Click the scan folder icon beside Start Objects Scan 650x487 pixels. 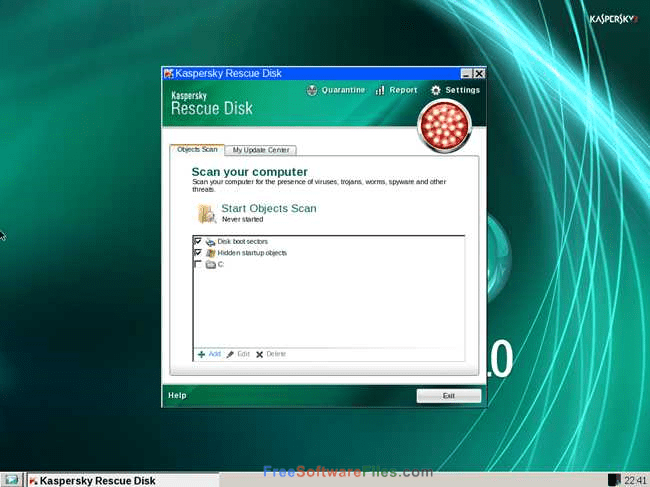point(206,213)
